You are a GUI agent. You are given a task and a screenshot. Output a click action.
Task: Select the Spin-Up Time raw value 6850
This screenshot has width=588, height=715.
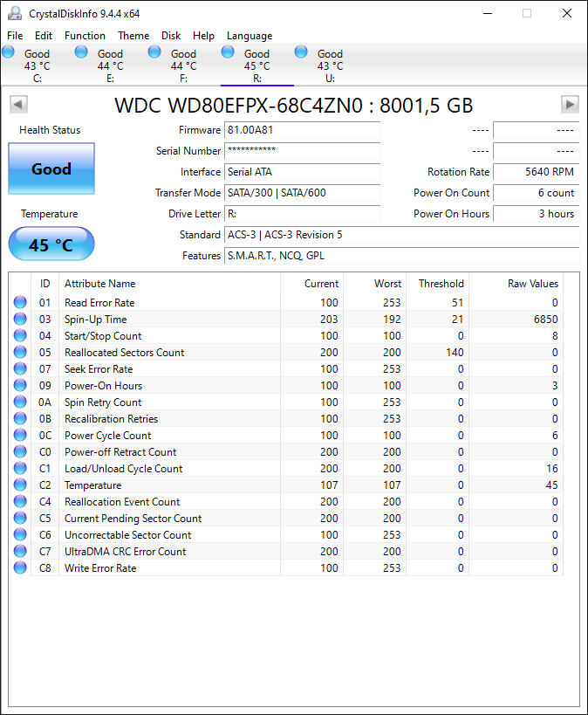tap(545, 320)
